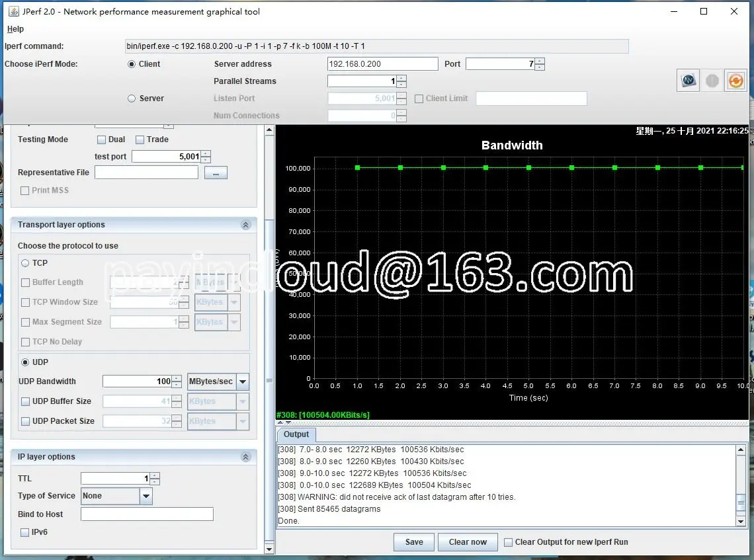Click the UDP Bandwidth value field

pos(138,381)
